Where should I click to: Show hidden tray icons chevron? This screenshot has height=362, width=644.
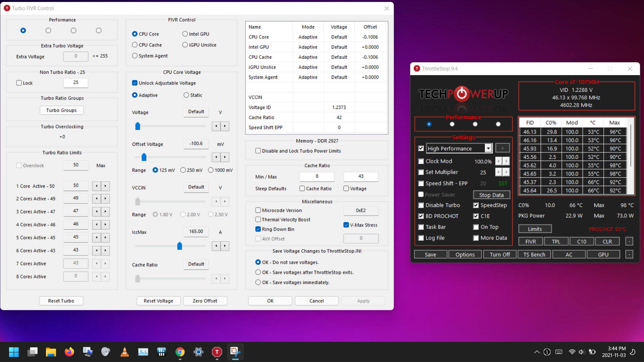point(537,352)
